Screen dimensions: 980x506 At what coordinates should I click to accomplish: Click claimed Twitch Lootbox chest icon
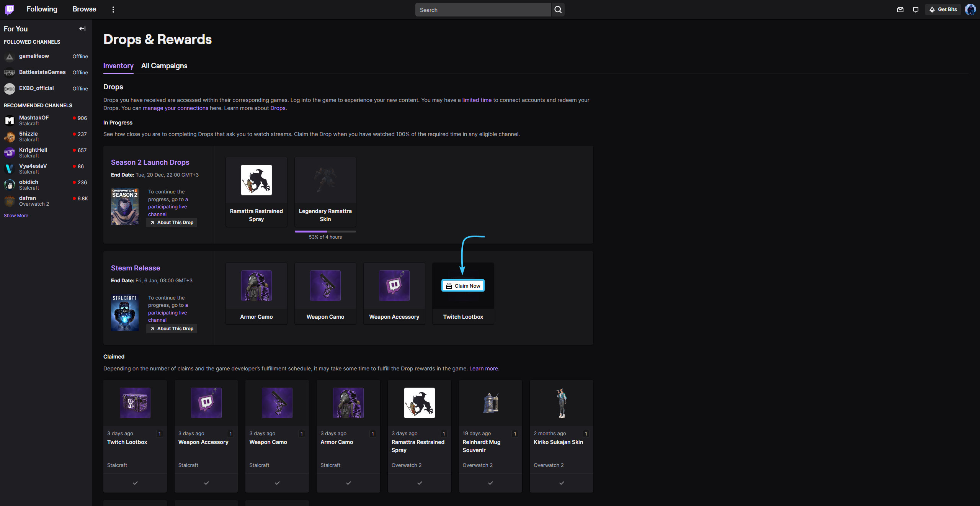coord(135,403)
